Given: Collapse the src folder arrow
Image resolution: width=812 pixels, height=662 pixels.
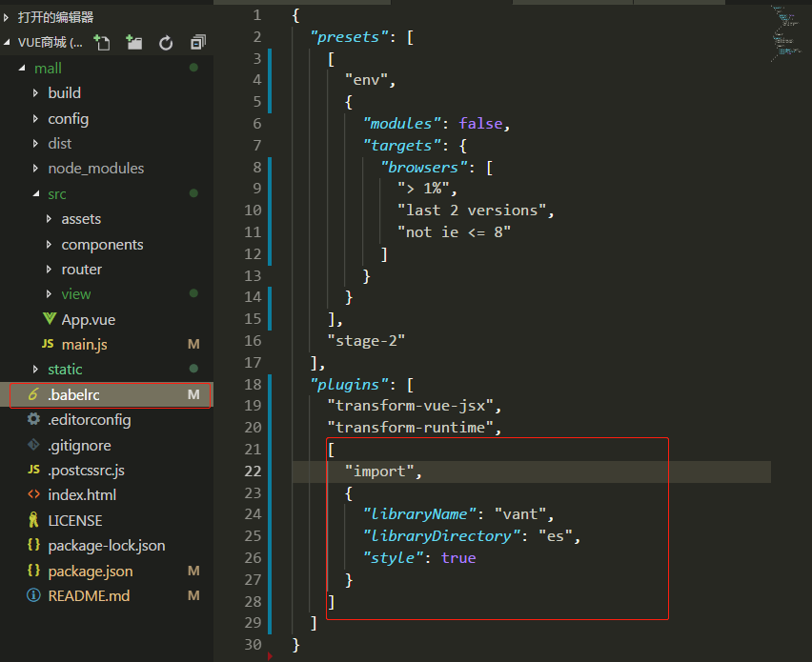Looking at the screenshot, I should pos(35,193).
